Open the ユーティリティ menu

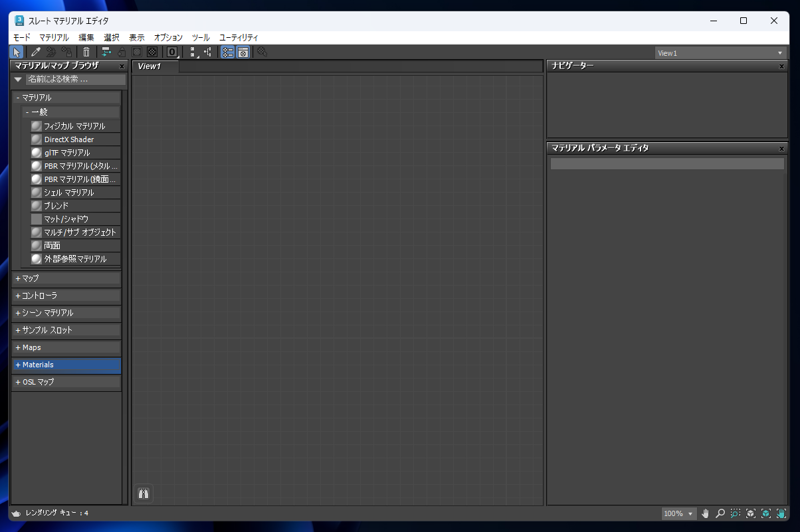[x=238, y=37]
